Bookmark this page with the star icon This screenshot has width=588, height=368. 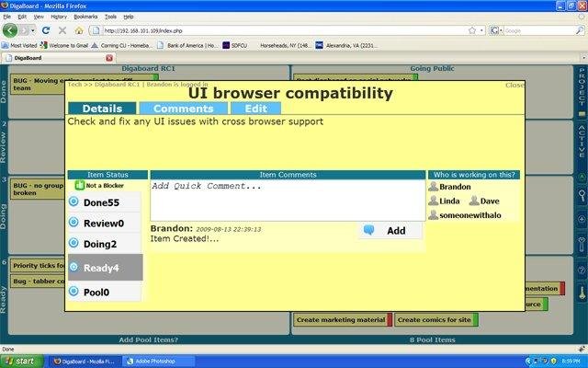[x=472, y=30]
